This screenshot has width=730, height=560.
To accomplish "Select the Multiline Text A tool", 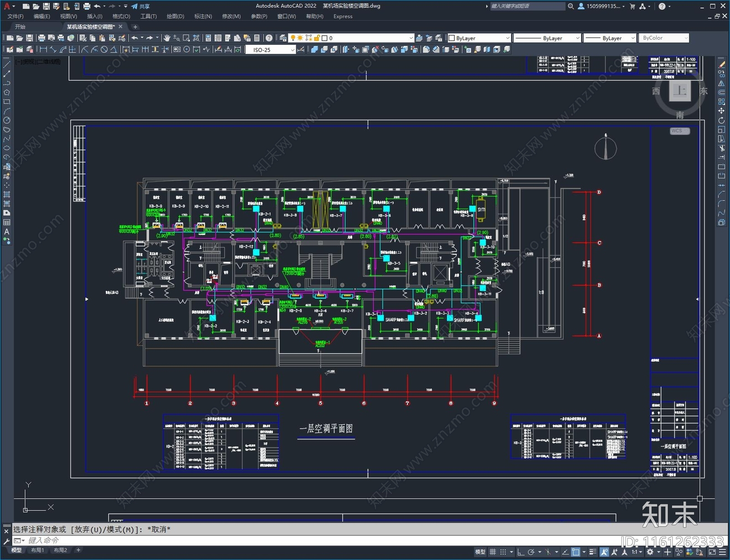I will tap(6, 231).
